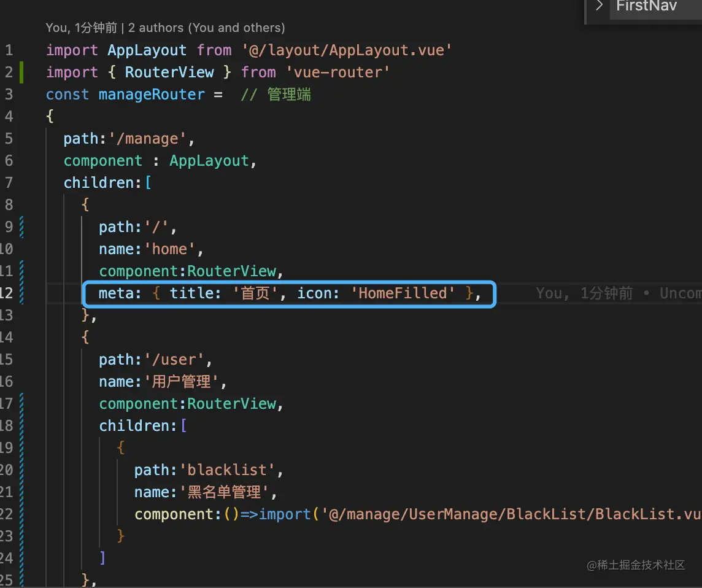Click the 'blacklist' path string
702x588 pixels.
tap(227, 470)
